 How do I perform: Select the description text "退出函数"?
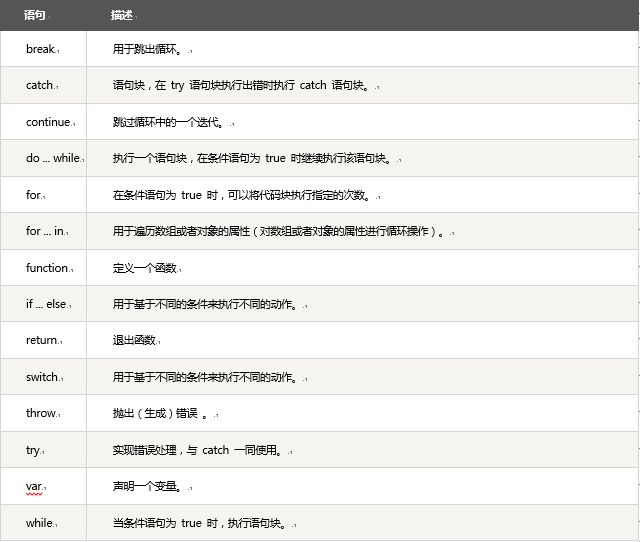point(134,341)
